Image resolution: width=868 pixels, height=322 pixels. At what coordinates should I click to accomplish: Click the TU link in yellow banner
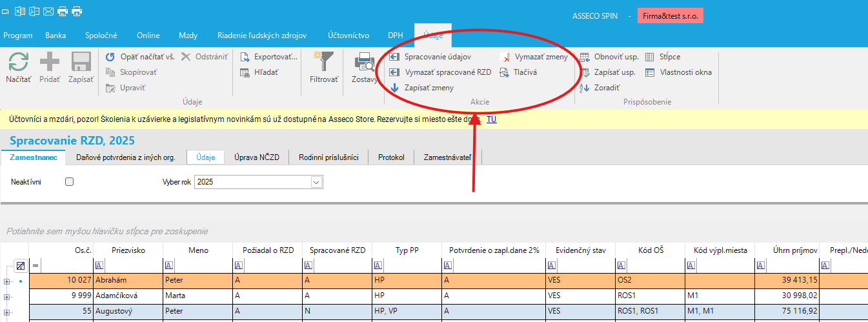pyautogui.click(x=491, y=119)
